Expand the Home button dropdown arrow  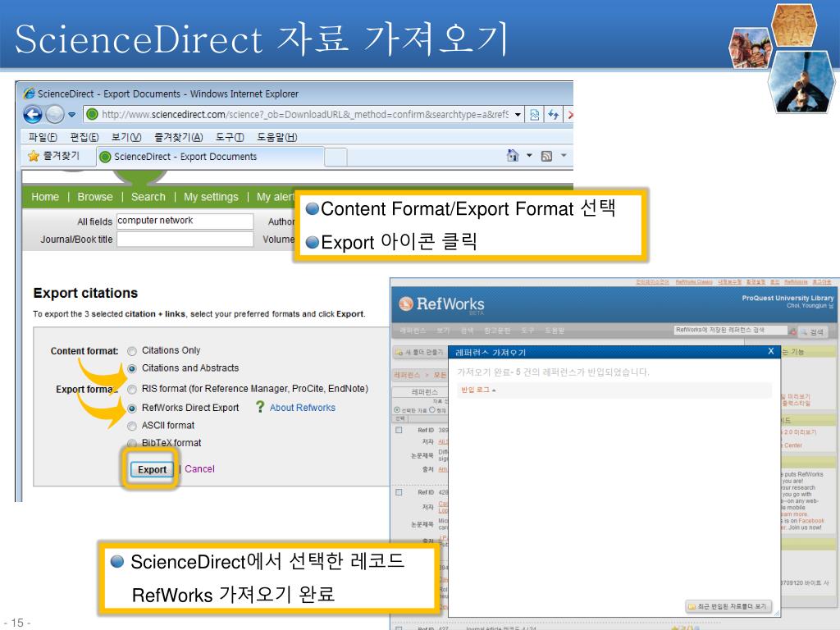[529, 155]
